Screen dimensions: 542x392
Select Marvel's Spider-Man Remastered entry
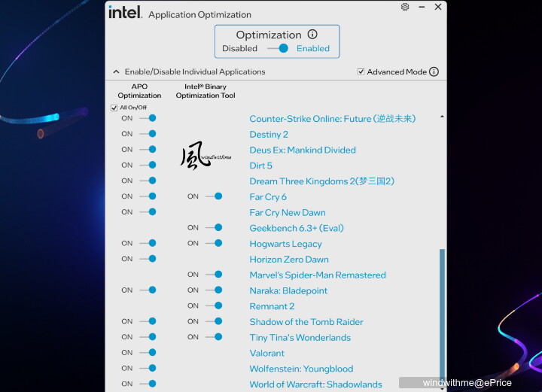[x=318, y=275]
